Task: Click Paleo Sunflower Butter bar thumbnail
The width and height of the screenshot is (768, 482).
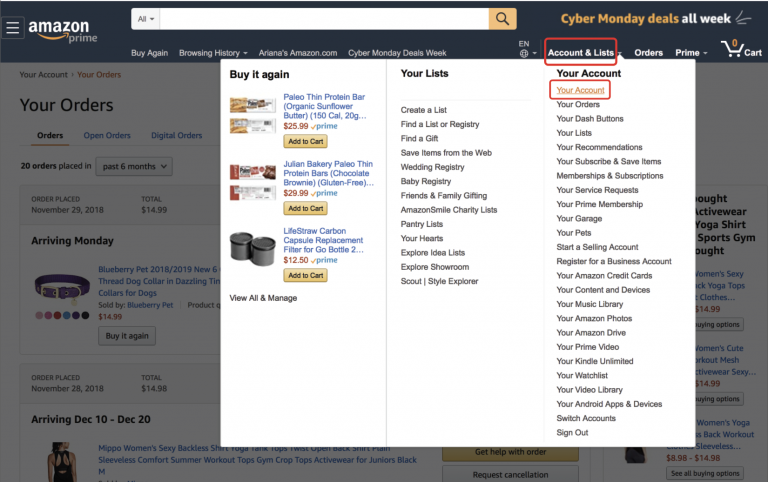Action: [253, 116]
